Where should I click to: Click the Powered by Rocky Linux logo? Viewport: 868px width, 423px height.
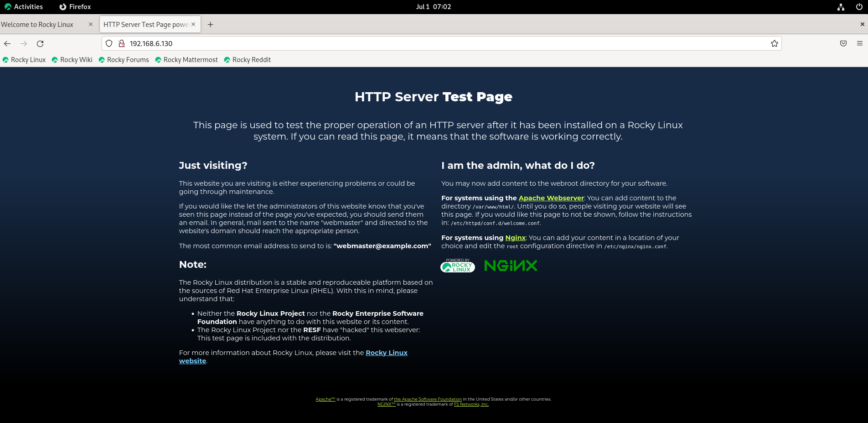[x=458, y=266]
